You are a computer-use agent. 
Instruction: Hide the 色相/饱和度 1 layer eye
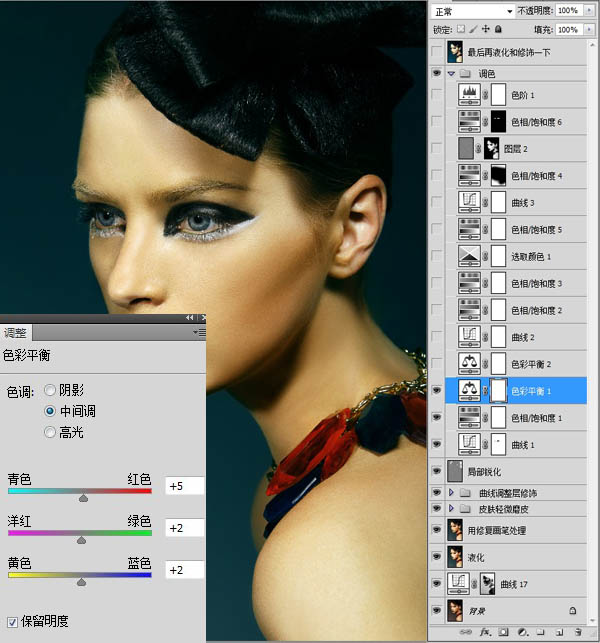click(x=436, y=417)
